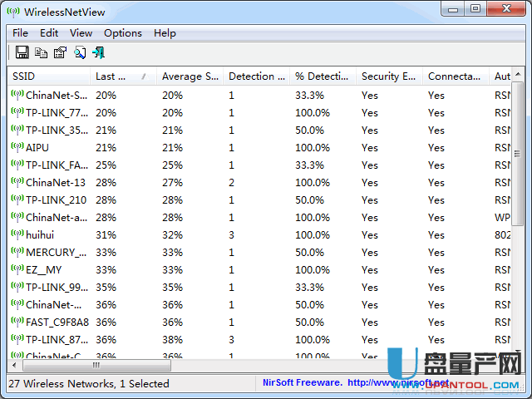Click the wireless icon beside AIPU
This screenshot has height=399, width=532.
(x=17, y=147)
